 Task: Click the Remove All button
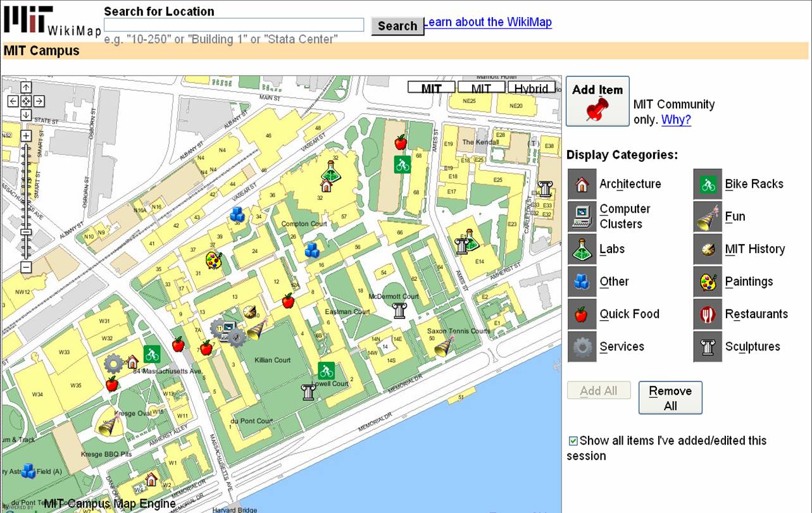point(670,399)
